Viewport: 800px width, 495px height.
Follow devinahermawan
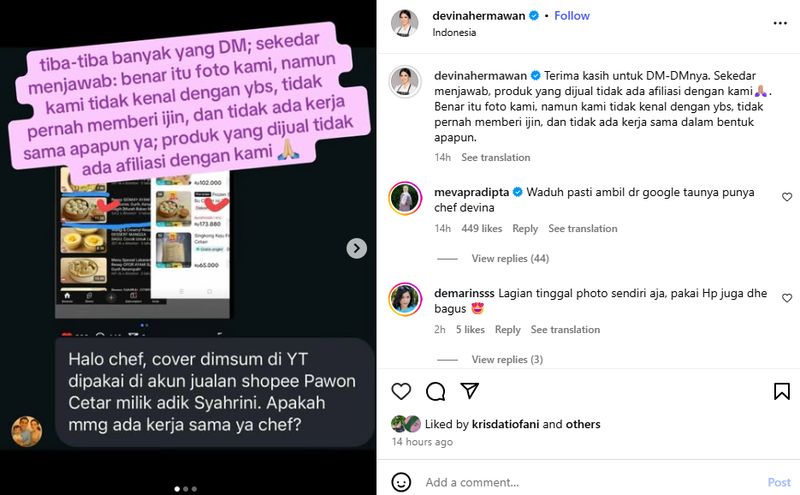coord(571,16)
